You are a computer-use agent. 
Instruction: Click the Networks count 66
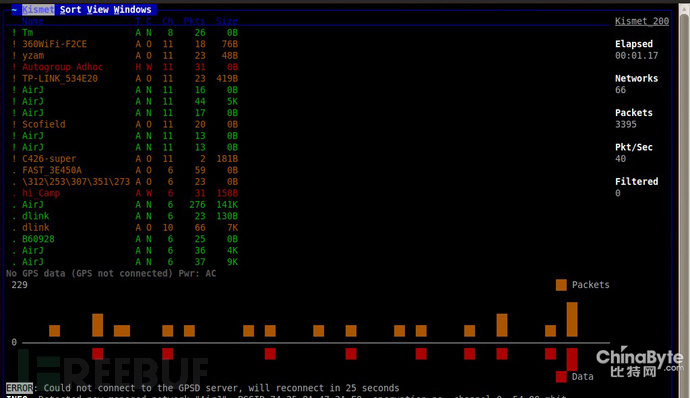pos(620,89)
